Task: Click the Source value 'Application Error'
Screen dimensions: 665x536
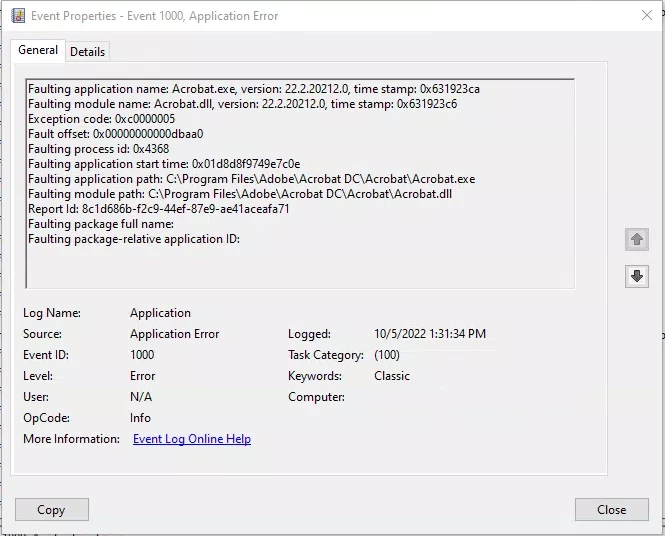Action: tap(174, 334)
